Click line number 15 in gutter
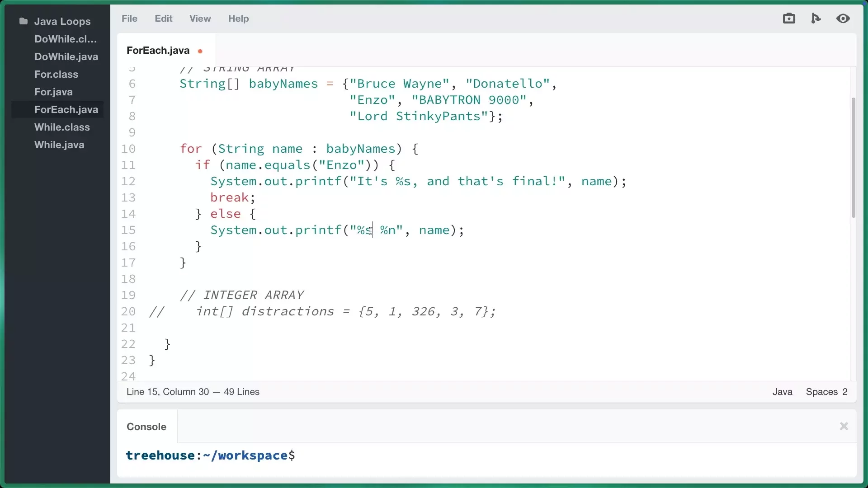 (128, 230)
